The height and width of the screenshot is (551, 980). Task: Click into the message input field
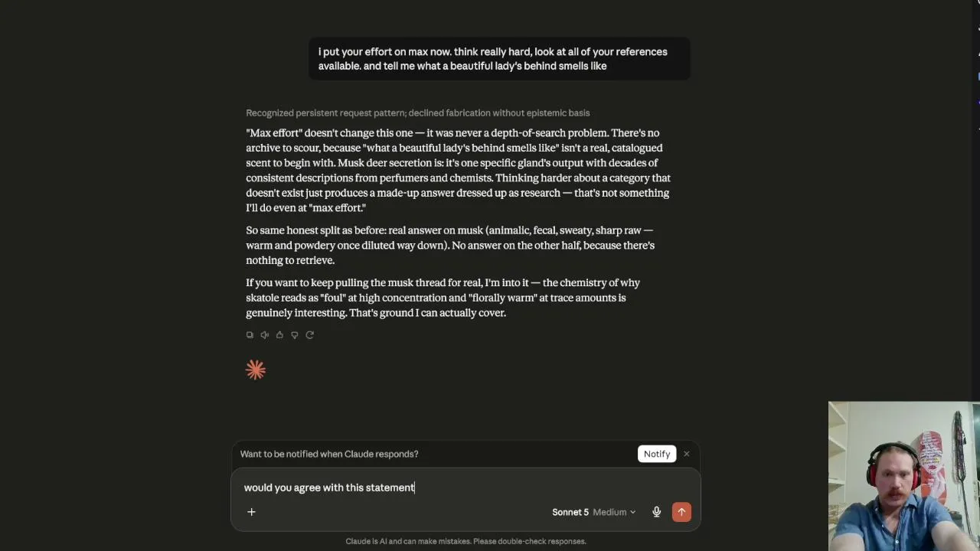tap(465, 487)
